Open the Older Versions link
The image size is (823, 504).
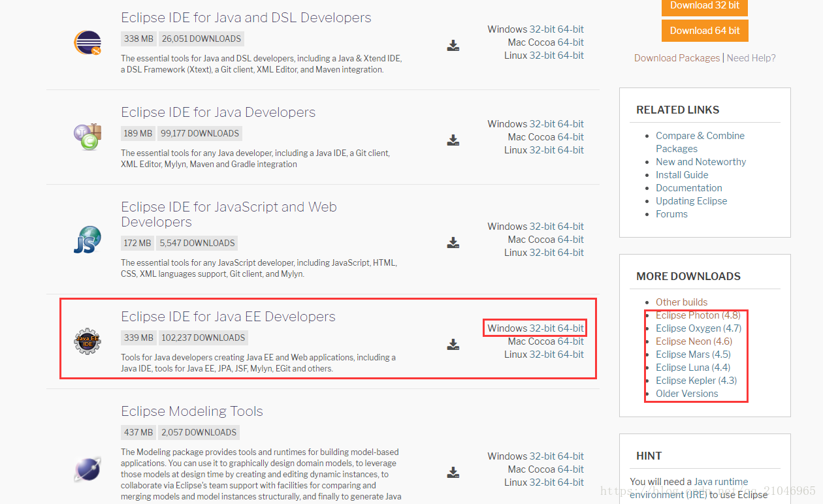coord(687,394)
